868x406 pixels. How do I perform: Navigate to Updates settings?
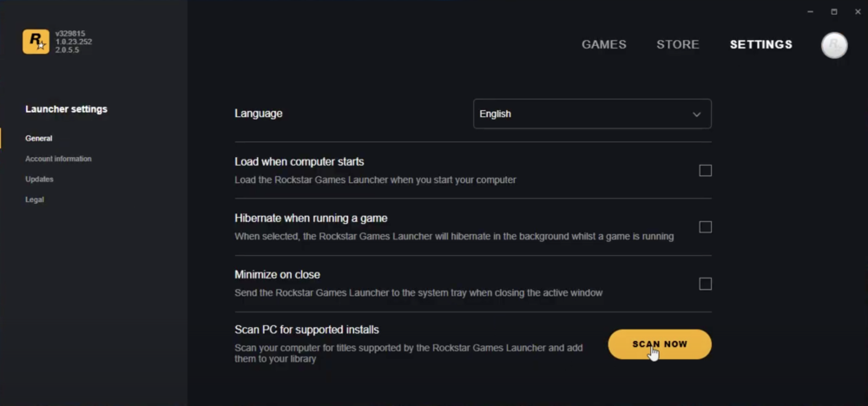pyautogui.click(x=39, y=180)
